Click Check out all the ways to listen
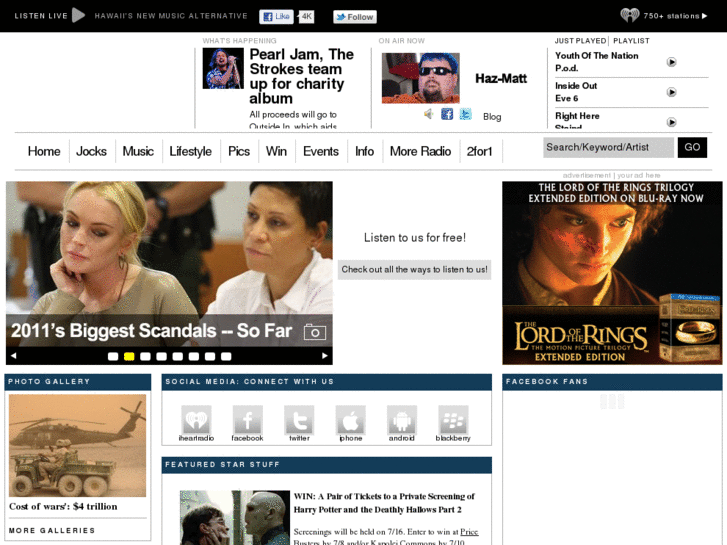 [x=415, y=269]
